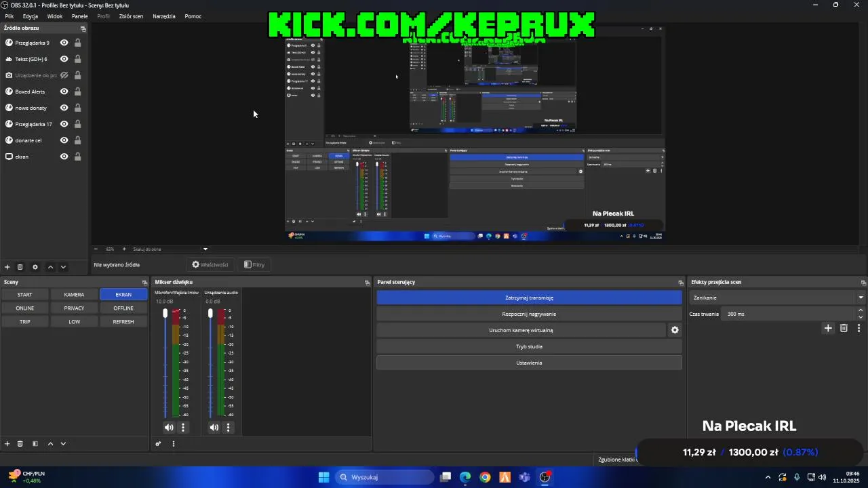Screen dimensions: 868x488
Task: Click Zatrzymaj transmisję button
Action: (x=529, y=298)
